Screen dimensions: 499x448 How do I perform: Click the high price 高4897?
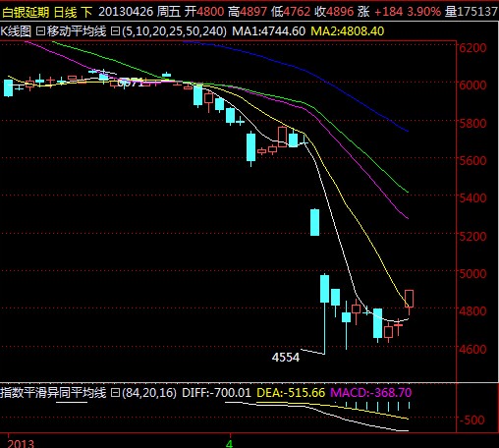(x=248, y=12)
